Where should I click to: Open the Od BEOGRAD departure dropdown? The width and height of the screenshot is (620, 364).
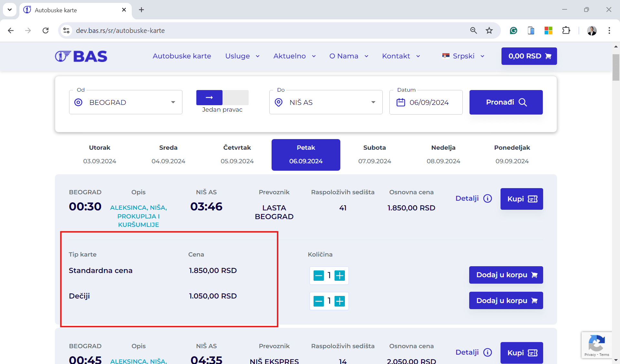pos(126,102)
